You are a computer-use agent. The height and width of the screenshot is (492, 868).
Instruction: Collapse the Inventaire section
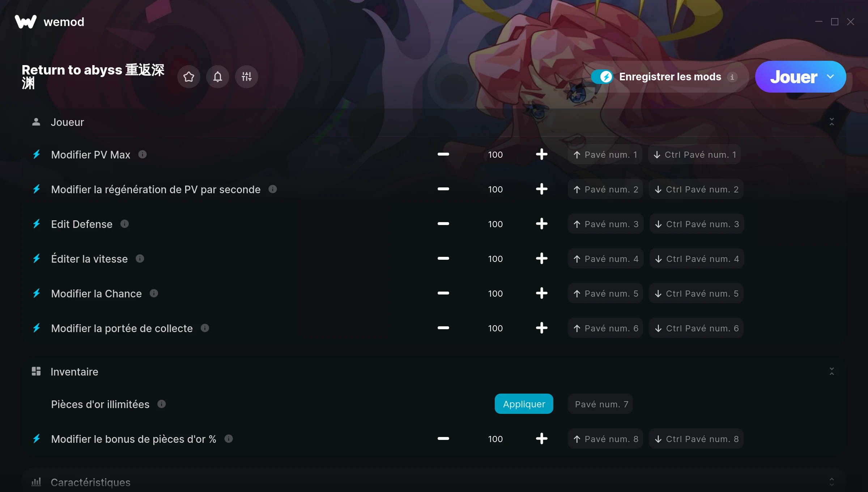[x=832, y=372]
